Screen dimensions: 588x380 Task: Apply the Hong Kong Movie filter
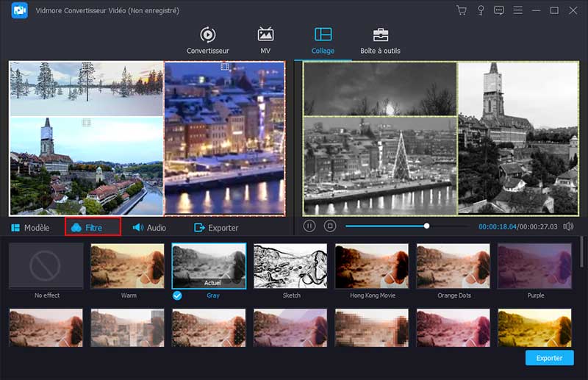(372, 267)
